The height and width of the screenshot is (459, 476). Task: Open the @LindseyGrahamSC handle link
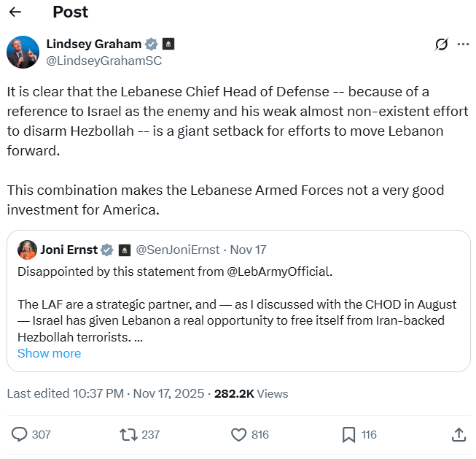pyautogui.click(x=104, y=61)
